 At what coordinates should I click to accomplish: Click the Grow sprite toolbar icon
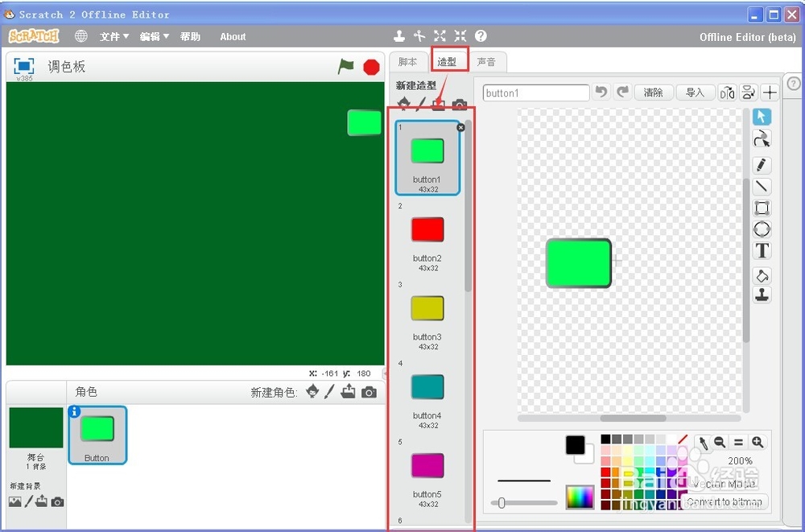[440, 35]
